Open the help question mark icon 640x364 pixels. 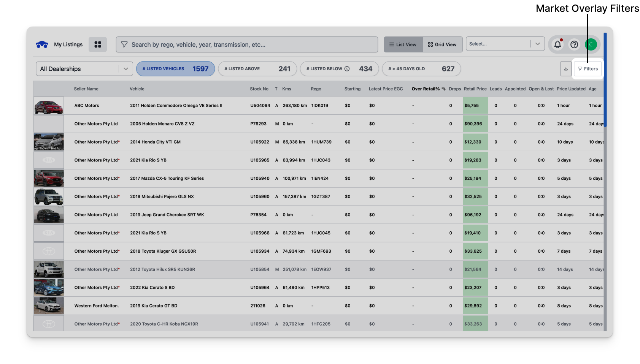[x=574, y=44]
